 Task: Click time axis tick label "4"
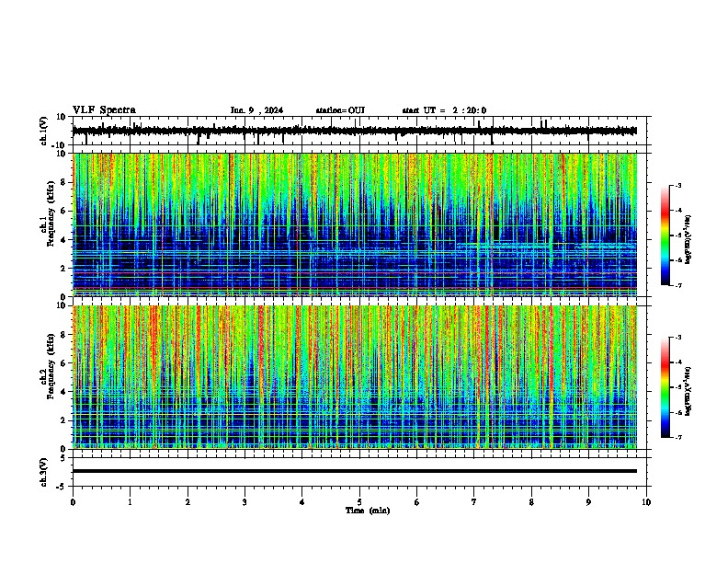(x=302, y=502)
